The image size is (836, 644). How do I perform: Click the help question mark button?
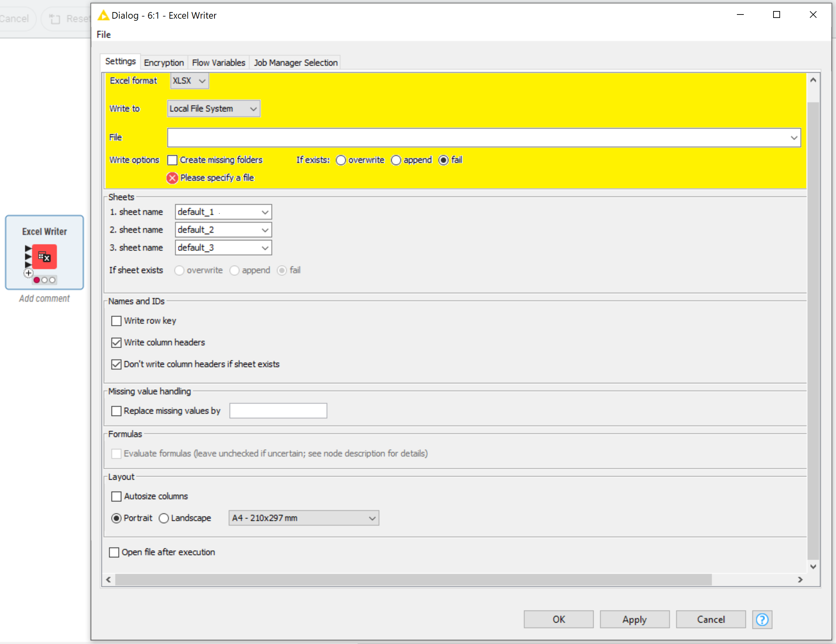click(762, 619)
